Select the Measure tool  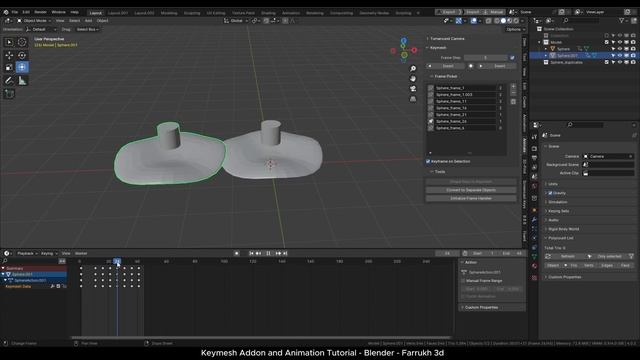click(x=22, y=81)
